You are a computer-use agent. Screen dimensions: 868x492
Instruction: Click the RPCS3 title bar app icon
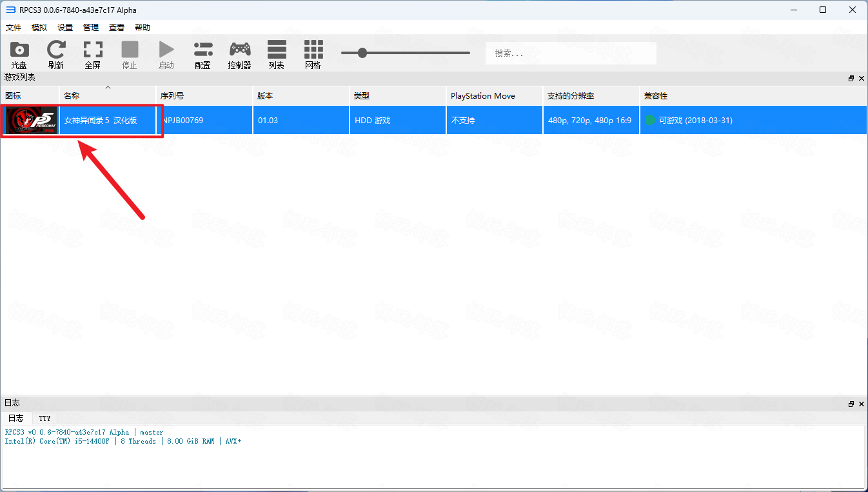pyautogui.click(x=10, y=10)
